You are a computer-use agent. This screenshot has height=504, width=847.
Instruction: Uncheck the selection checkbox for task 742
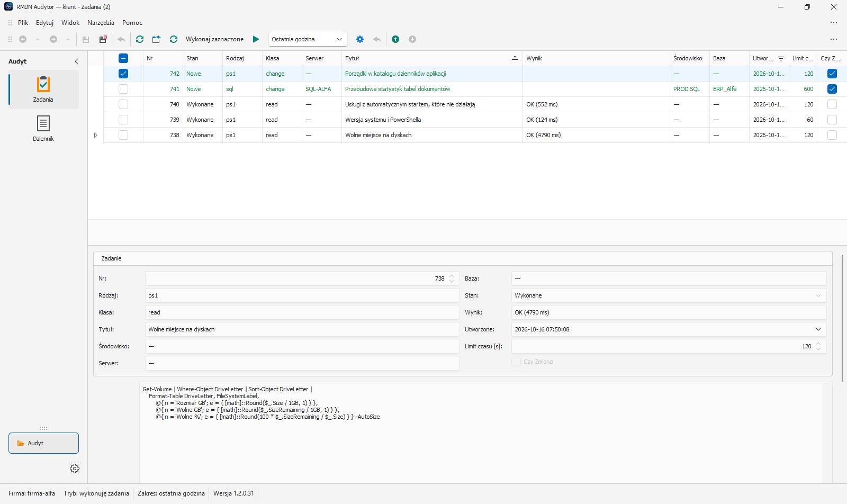tap(123, 74)
